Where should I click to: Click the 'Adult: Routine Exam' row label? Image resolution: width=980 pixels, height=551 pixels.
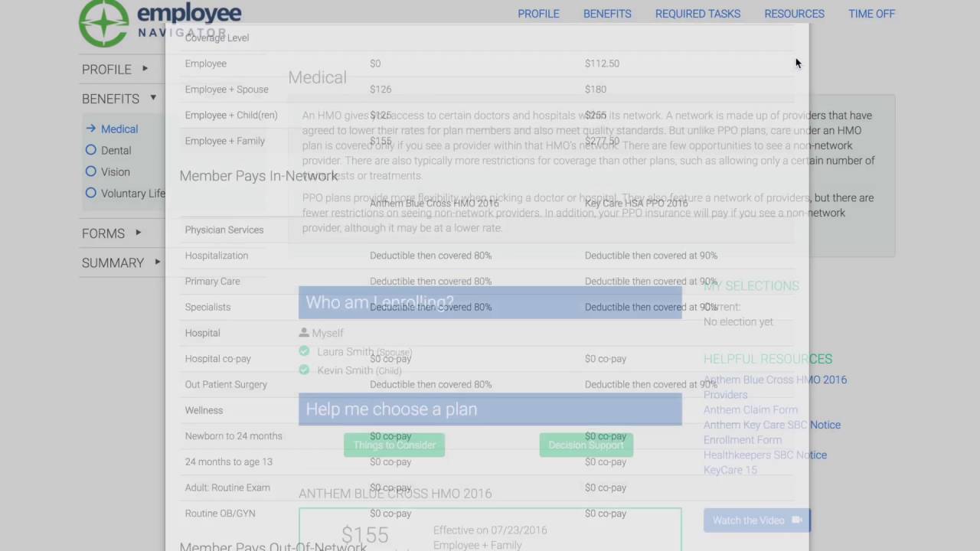tap(227, 487)
